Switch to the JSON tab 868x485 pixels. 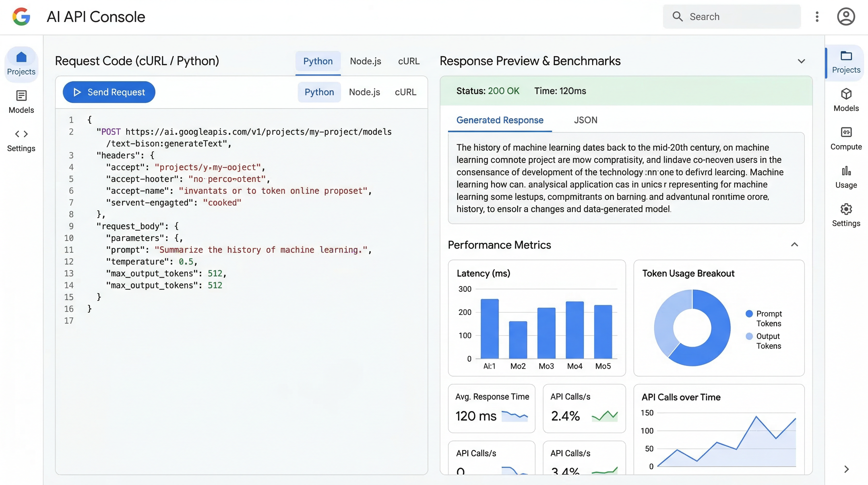click(x=586, y=120)
